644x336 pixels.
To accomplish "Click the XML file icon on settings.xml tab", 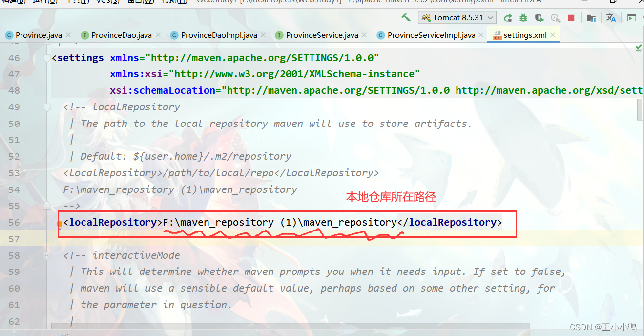I will click(497, 35).
